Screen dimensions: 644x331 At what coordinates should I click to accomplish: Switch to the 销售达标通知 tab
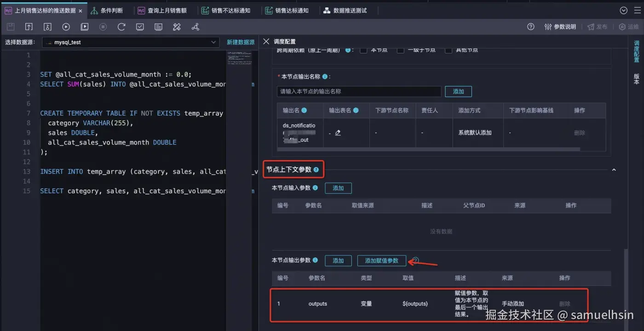point(287,10)
